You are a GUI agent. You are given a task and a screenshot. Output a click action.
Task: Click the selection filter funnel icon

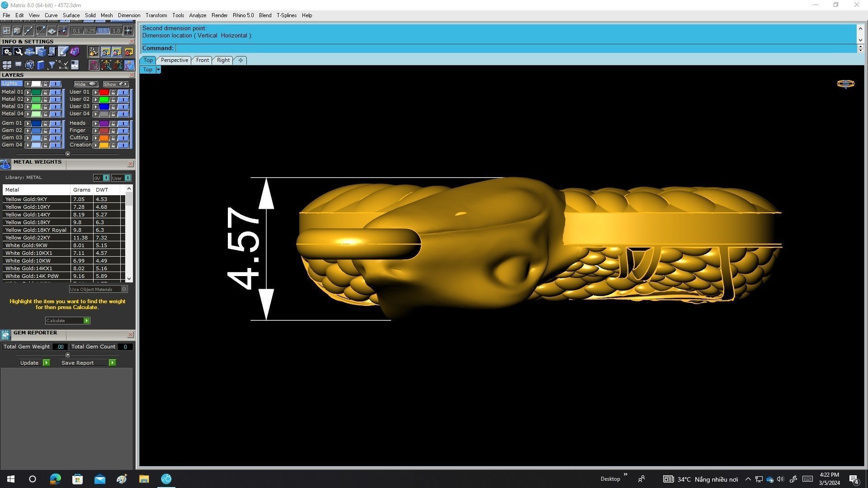(52, 65)
